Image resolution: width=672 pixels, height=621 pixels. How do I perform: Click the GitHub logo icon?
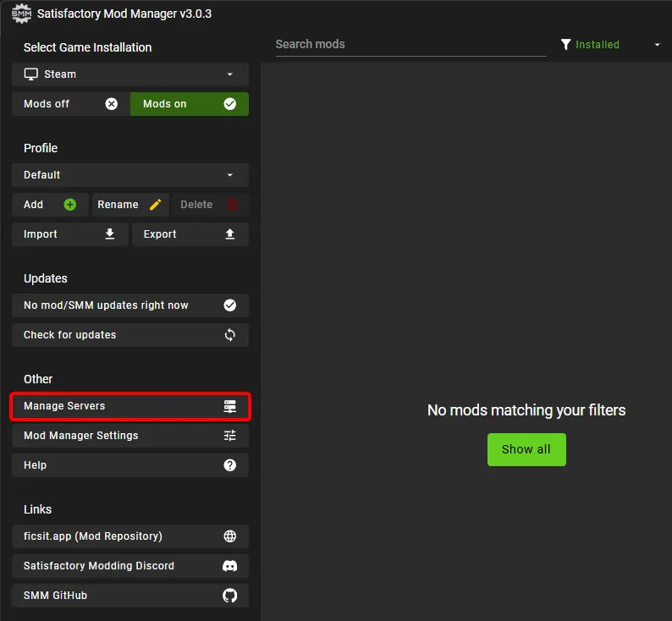pos(229,596)
